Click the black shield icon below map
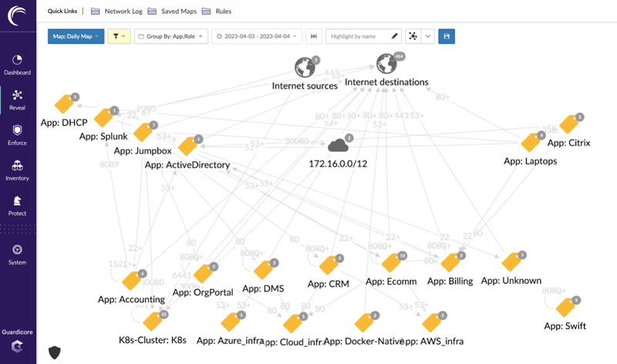The width and height of the screenshot is (617, 364). pyautogui.click(x=55, y=352)
